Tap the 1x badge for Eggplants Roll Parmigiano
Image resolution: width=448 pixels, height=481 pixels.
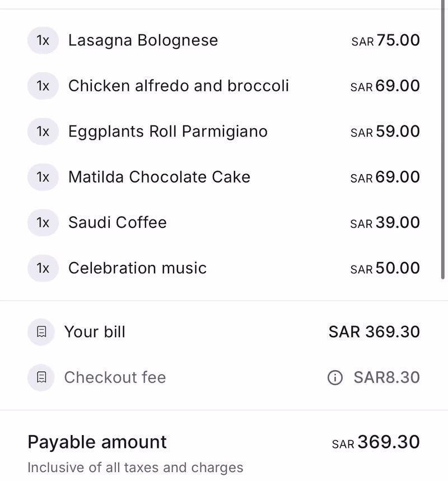click(43, 132)
